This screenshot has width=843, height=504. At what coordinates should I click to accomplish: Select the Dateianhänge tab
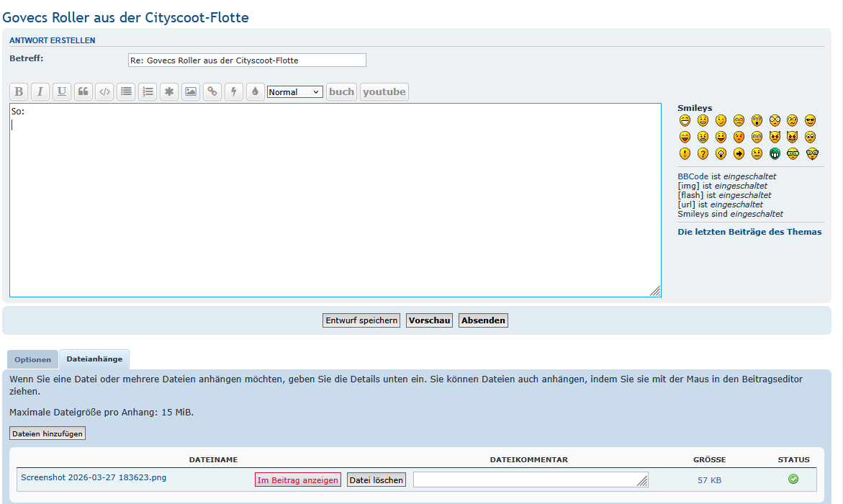[94, 359]
